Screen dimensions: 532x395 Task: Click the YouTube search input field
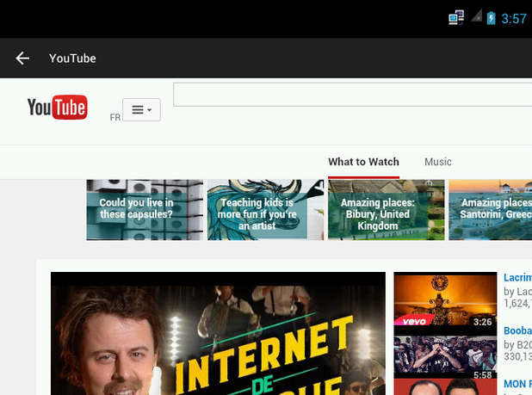(353, 95)
